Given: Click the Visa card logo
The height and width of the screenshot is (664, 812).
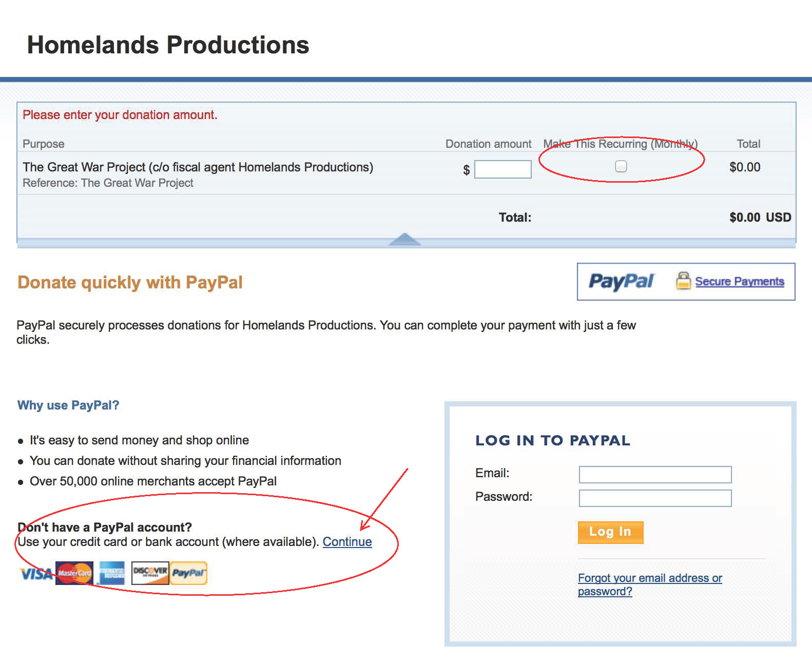Looking at the screenshot, I should coord(36,574).
